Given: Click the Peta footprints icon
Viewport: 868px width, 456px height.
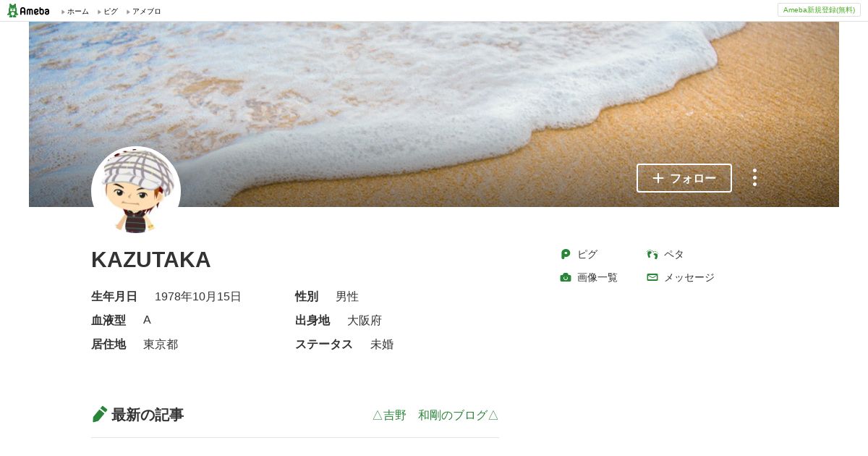Looking at the screenshot, I should pos(652,254).
